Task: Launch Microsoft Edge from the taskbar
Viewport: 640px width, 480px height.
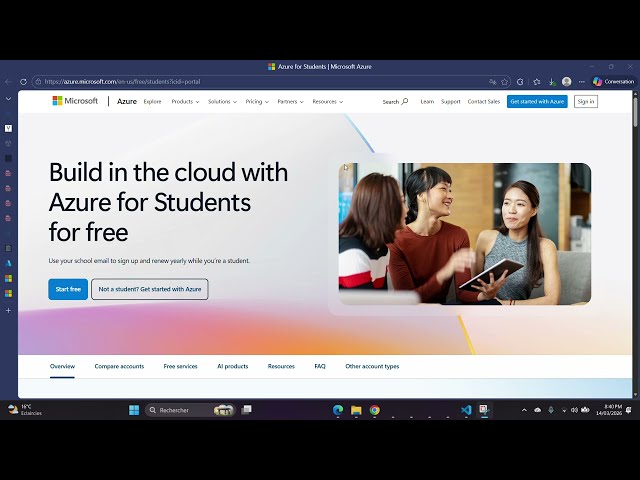Action: [x=338, y=410]
